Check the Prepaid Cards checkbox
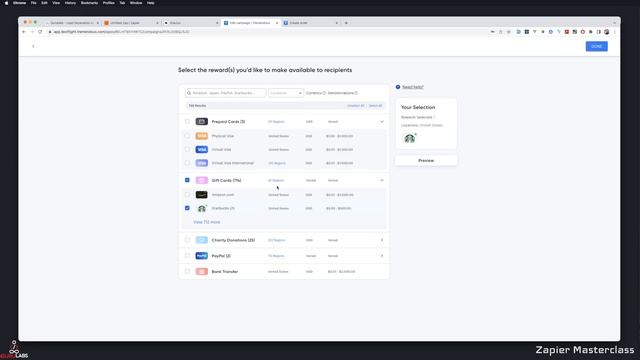 click(x=187, y=121)
